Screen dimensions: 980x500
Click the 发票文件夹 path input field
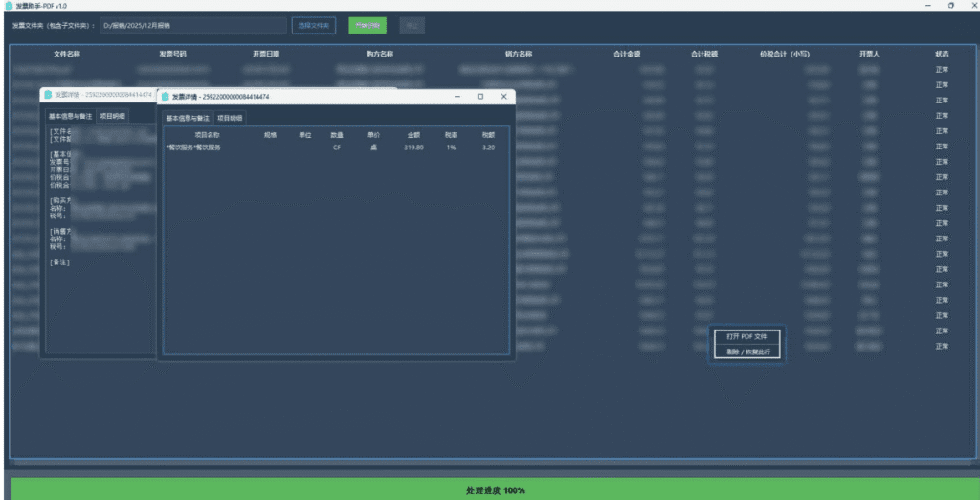[192, 25]
